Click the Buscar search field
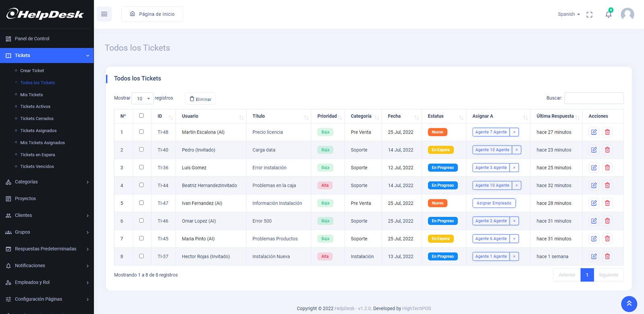 tap(594, 98)
